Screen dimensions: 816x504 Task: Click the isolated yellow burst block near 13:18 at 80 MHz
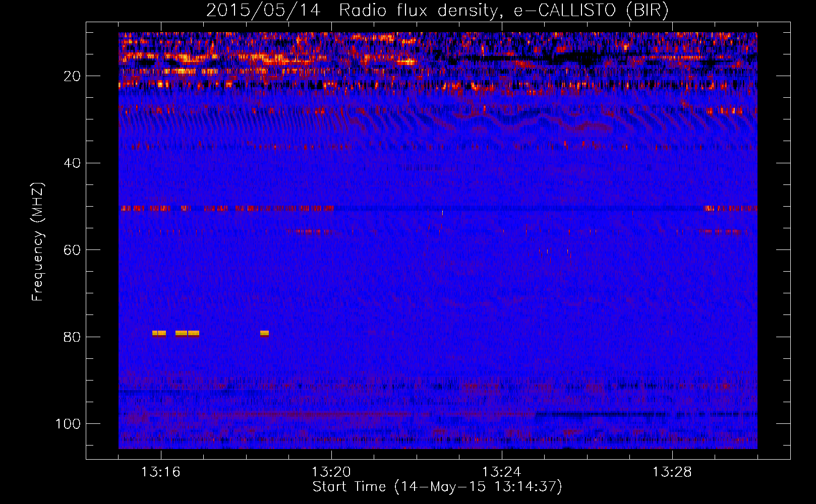tap(264, 333)
